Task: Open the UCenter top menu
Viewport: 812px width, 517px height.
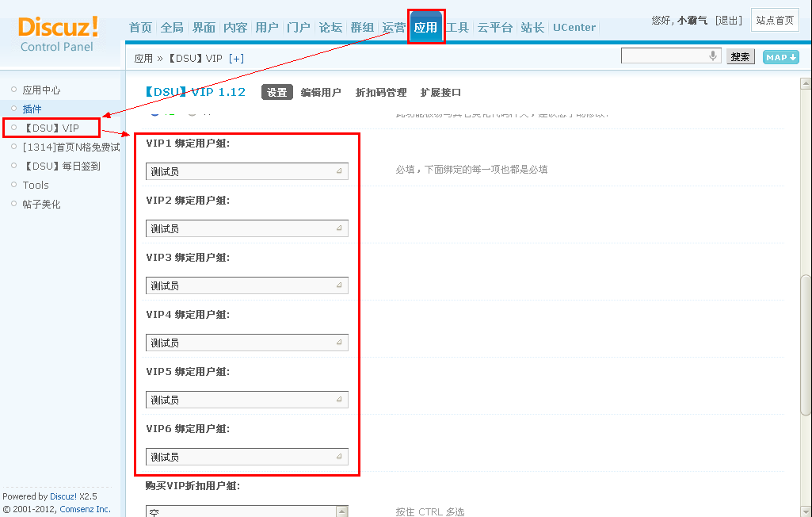Action: (574, 28)
